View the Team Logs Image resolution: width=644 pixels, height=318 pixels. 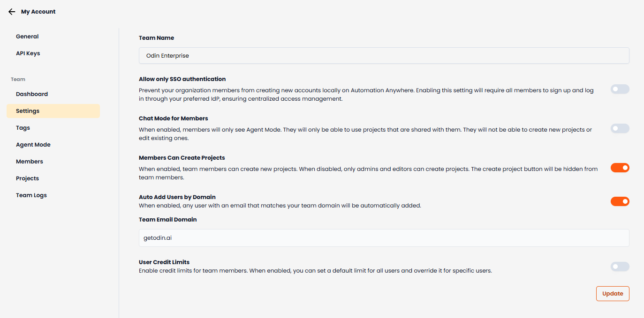[31, 195]
